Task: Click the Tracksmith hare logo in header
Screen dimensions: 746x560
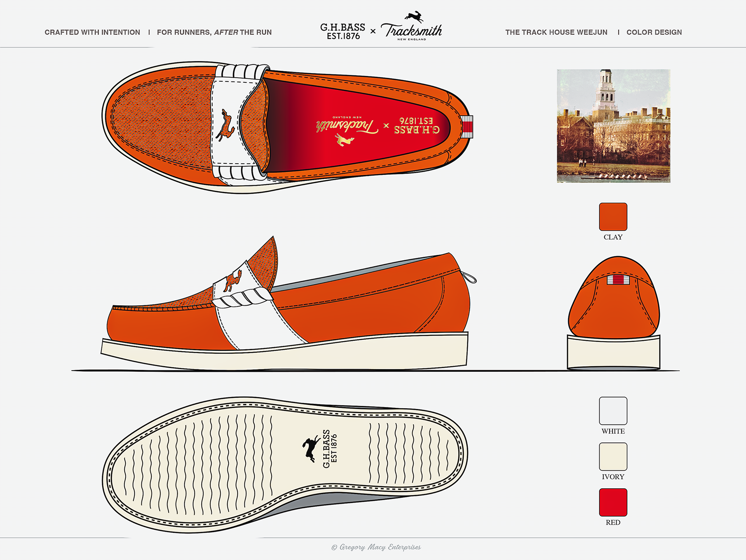Action: point(414,17)
